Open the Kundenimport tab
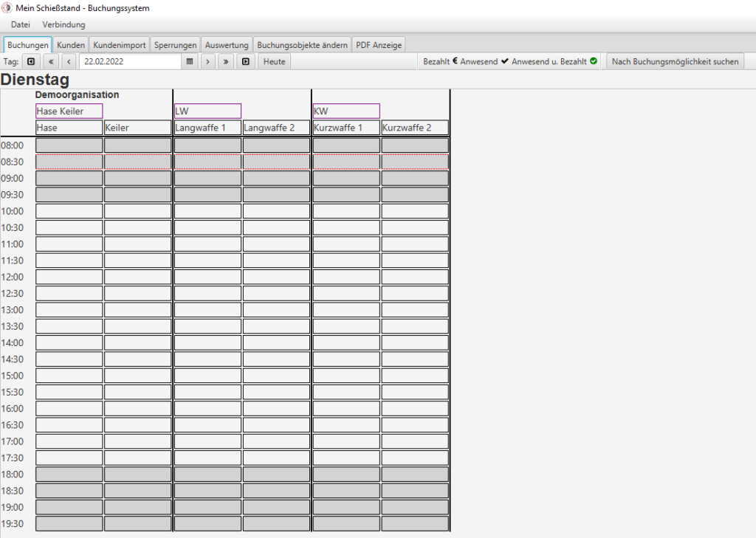The image size is (756, 538). click(120, 45)
